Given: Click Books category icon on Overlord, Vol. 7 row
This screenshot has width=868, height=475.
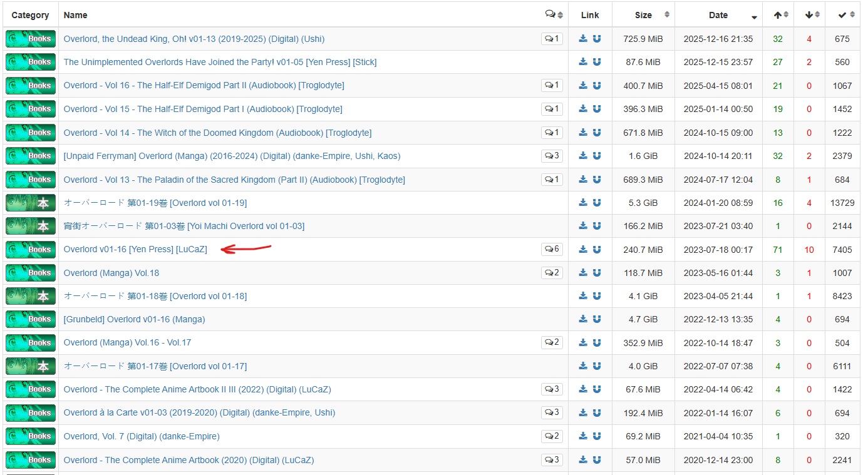Looking at the screenshot, I should click(31, 436).
